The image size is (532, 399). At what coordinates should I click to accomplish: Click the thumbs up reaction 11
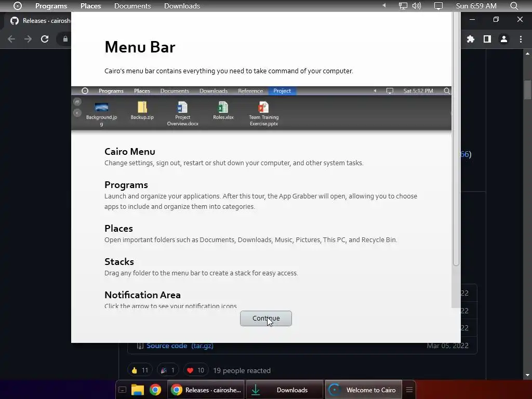tap(140, 370)
